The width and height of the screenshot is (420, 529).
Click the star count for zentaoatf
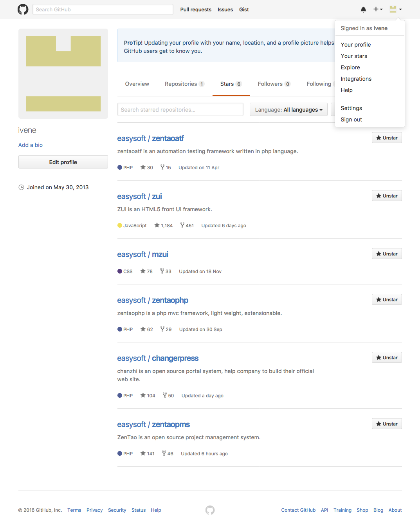(x=147, y=167)
